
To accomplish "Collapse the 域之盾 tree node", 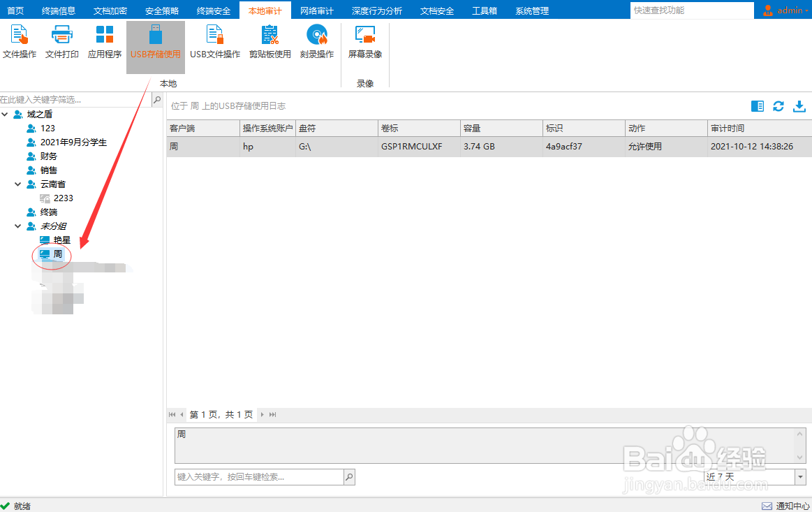I will (x=6, y=114).
